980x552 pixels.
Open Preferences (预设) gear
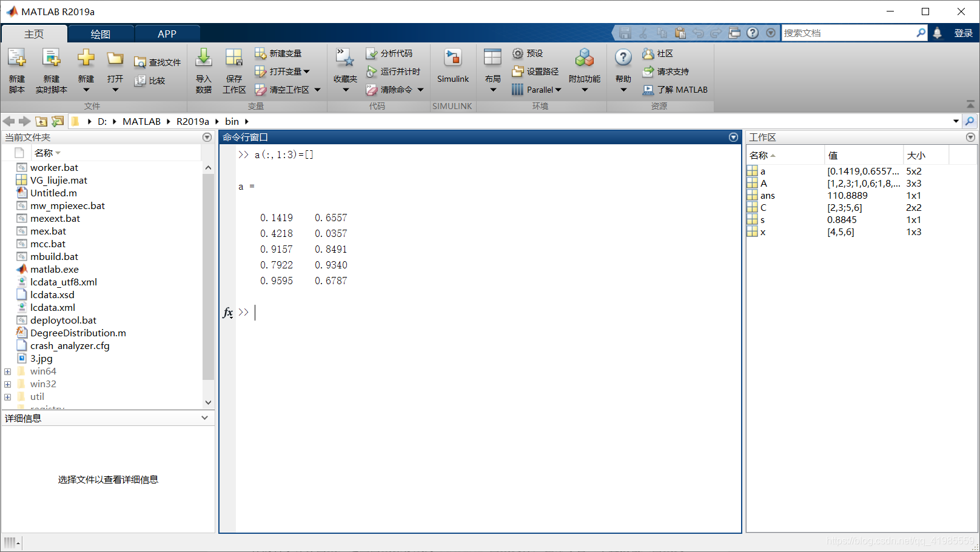[528, 53]
